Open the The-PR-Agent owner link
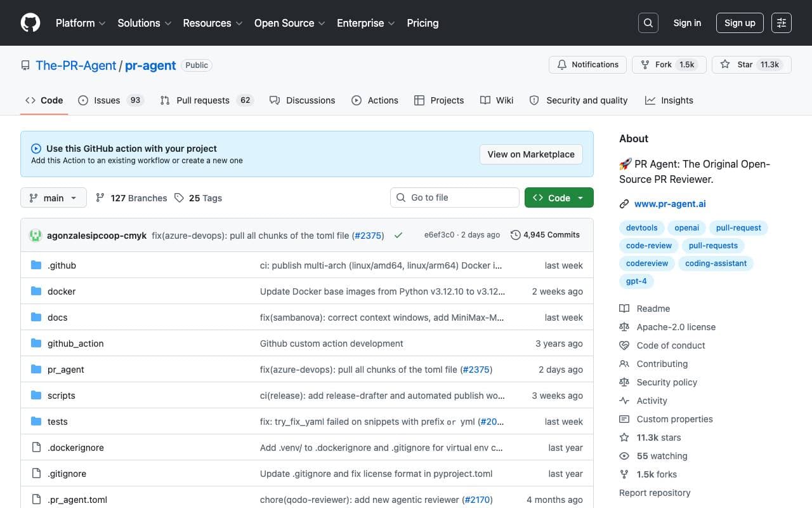This screenshot has height=508, width=812. (x=76, y=65)
